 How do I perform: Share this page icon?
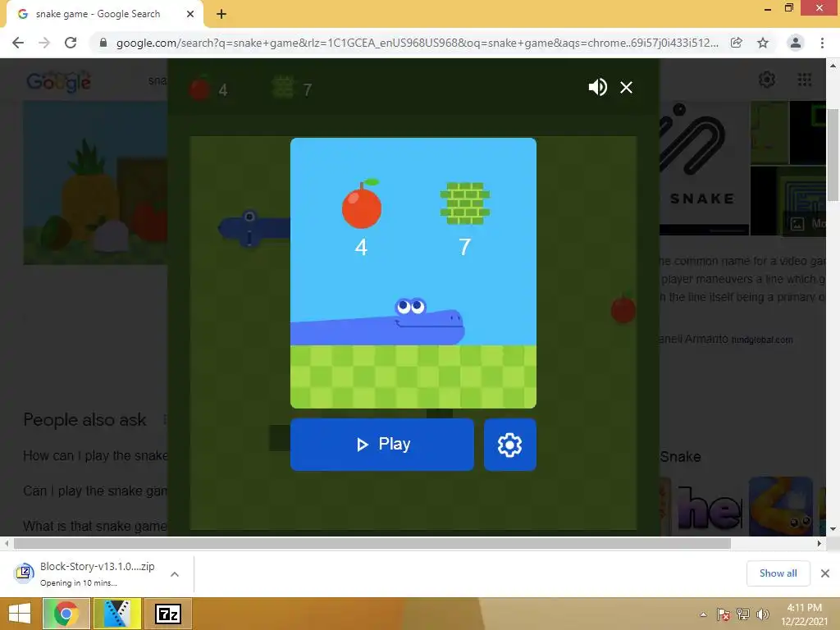pos(737,43)
